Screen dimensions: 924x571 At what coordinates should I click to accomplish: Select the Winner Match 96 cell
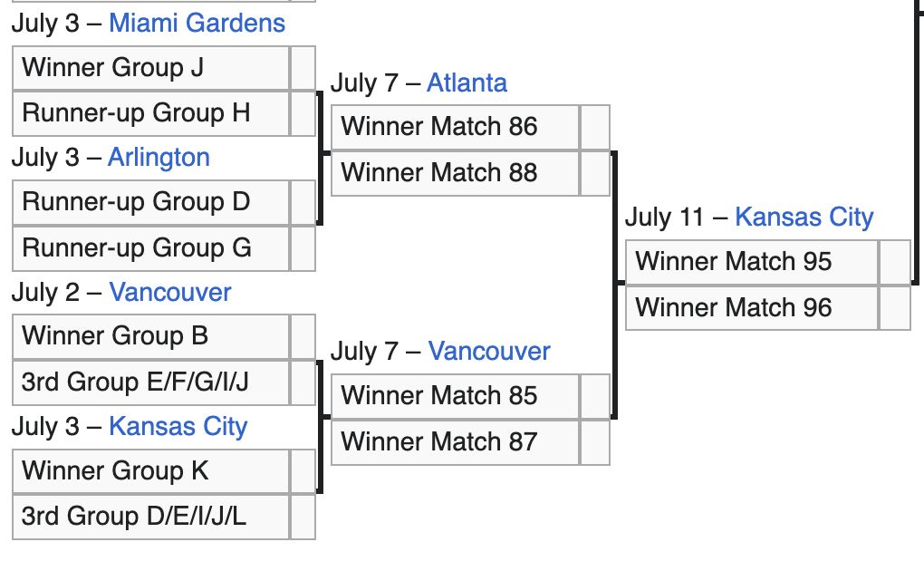click(x=752, y=307)
